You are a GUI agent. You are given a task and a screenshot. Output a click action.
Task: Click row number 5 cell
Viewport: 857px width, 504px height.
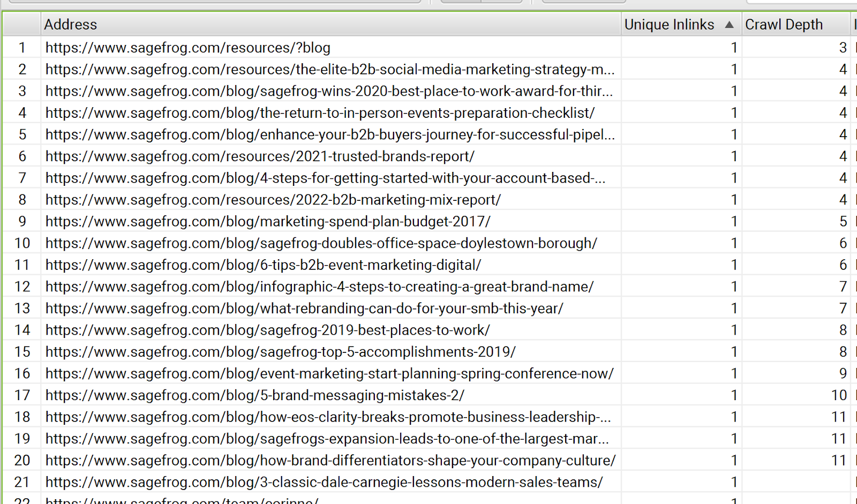click(x=22, y=134)
